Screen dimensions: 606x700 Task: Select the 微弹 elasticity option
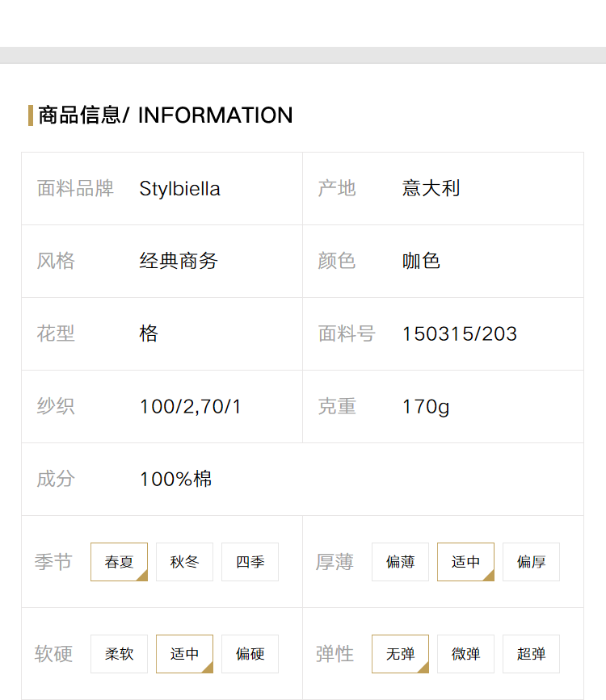(x=465, y=653)
